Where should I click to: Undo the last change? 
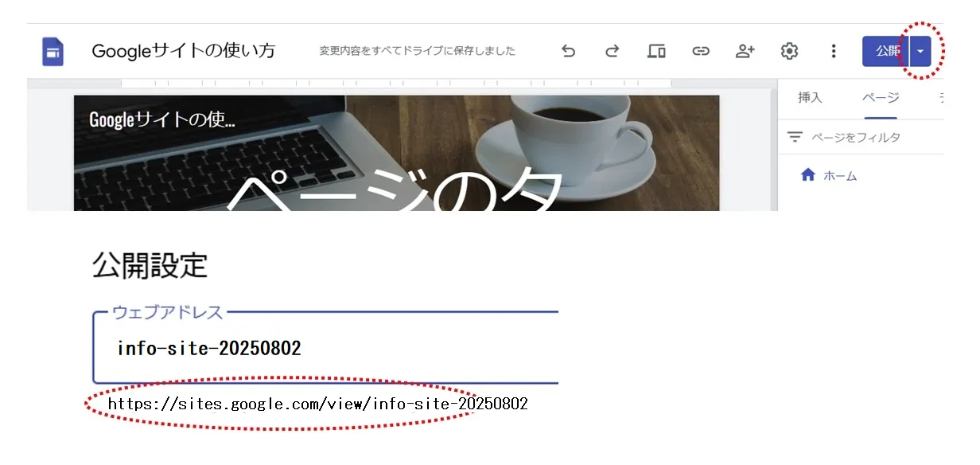click(568, 51)
